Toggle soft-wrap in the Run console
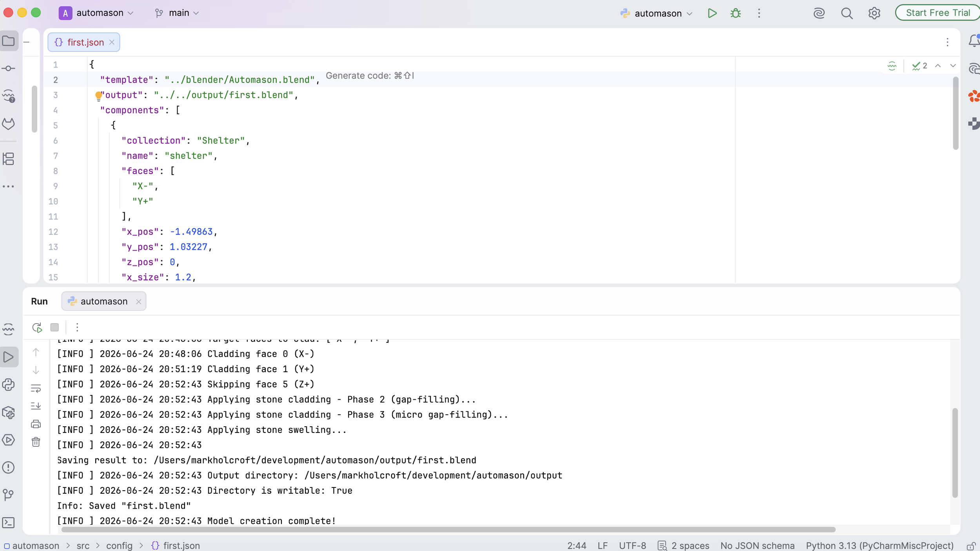Viewport: 980px width, 551px height. click(36, 389)
